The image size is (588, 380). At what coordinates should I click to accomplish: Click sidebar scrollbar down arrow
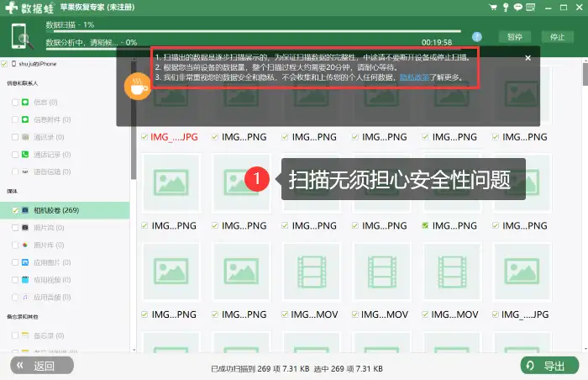coord(134,350)
